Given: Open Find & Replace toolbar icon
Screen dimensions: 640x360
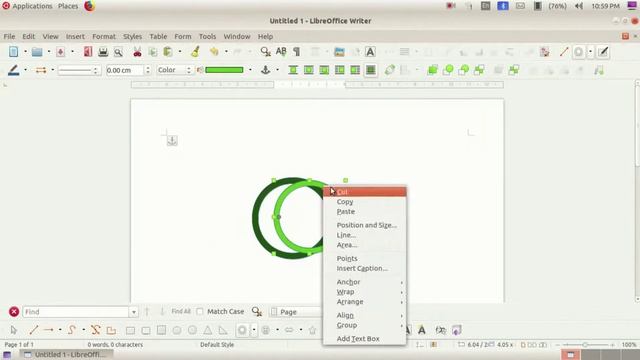Looking at the screenshot, I should 265,52.
